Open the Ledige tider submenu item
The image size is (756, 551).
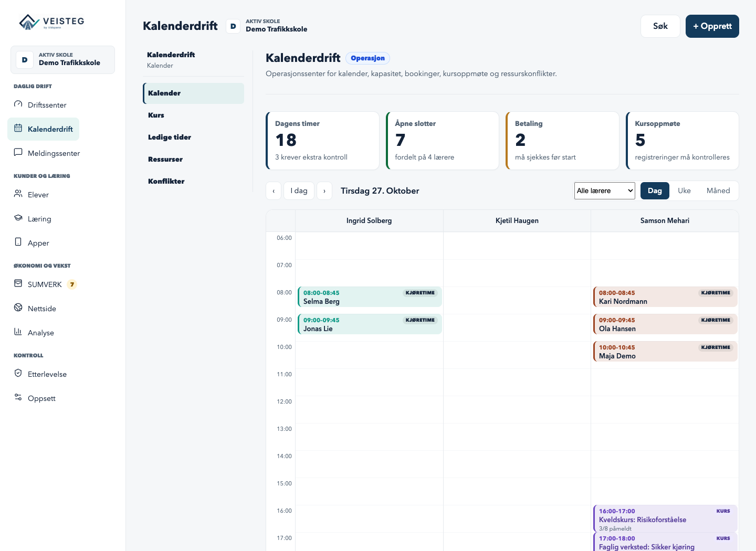193,137
